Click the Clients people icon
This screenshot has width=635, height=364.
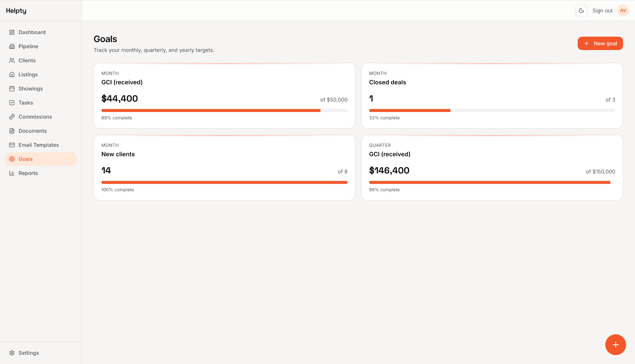(12, 60)
